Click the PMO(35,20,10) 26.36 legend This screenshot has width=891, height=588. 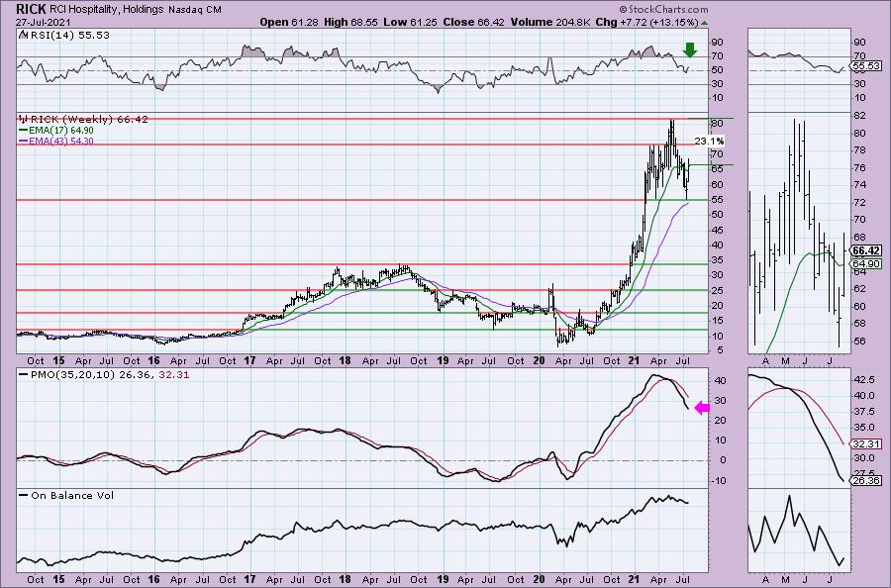pos(91,375)
